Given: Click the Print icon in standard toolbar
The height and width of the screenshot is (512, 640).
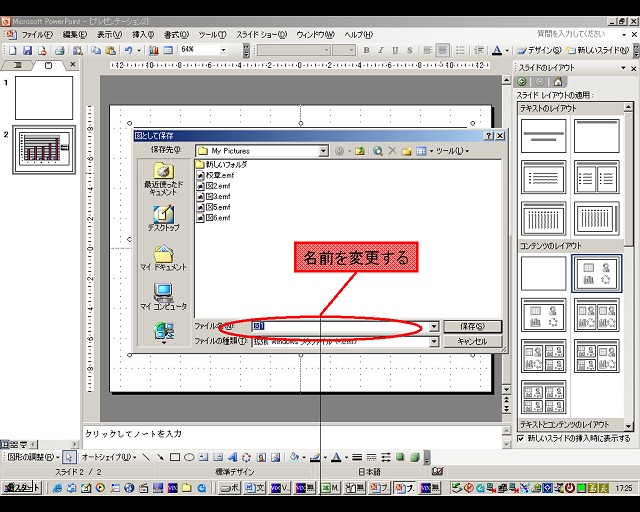Looking at the screenshot, I should (x=60, y=50).
